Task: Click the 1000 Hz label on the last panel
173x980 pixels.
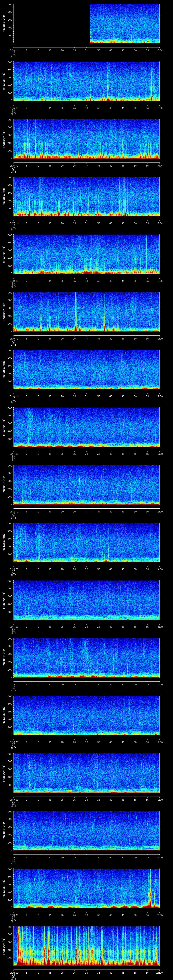Action: tap(9, 927)
